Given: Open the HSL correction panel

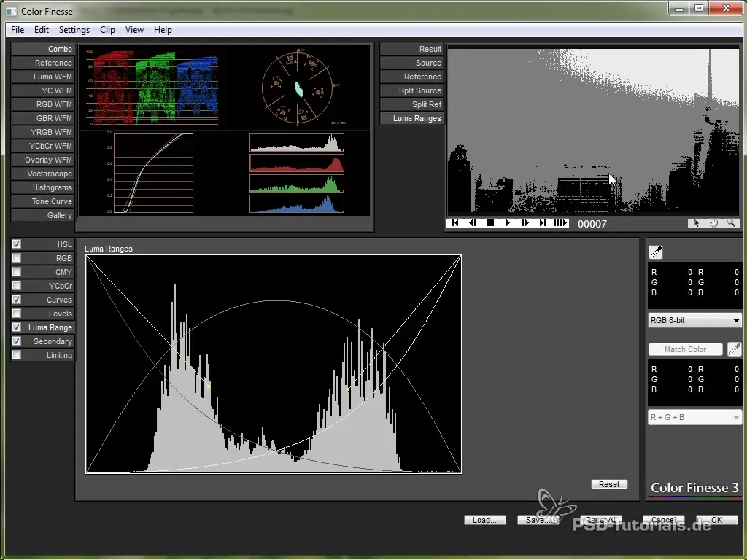Looking at the screenshot, I should point(49,244).
